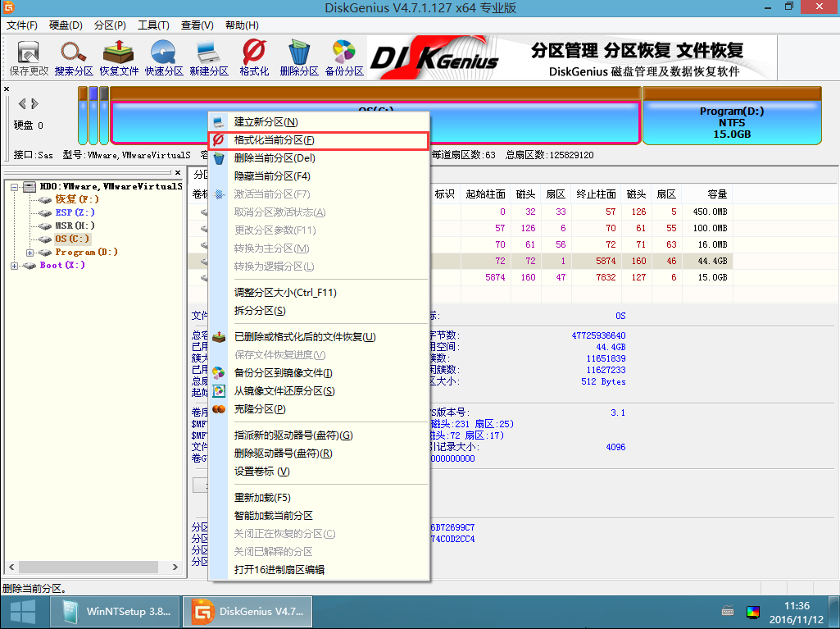Go to next disk with right arrow
Image resolution: width=840 pixels, height=629 pixels.
(x=34, y=103)
